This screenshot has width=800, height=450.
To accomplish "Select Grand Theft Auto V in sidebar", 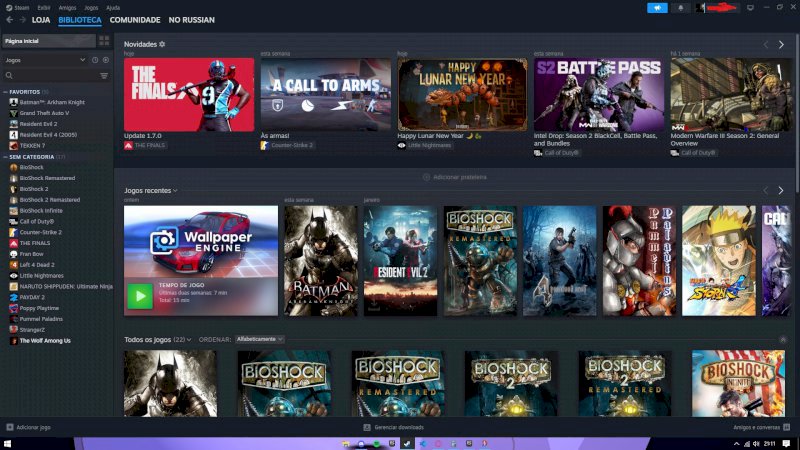I will 44,113.
